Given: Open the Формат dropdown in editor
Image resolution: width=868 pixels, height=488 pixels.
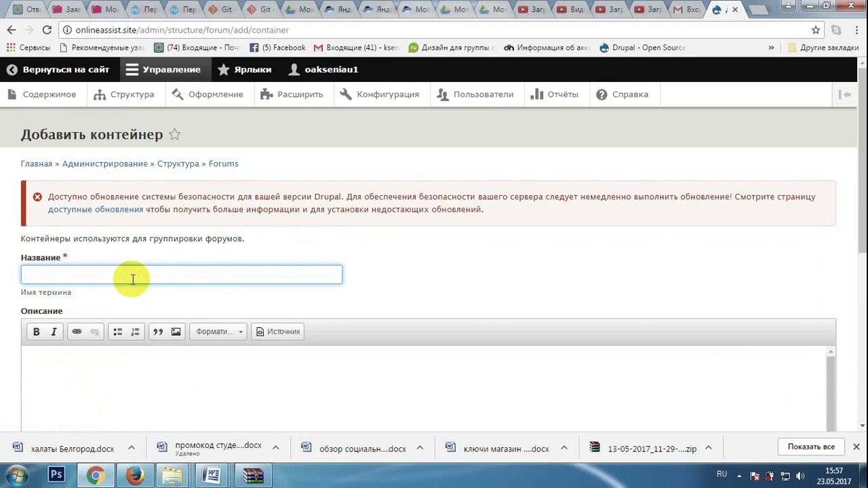Looking at the screenshot, I should (218, 331).
